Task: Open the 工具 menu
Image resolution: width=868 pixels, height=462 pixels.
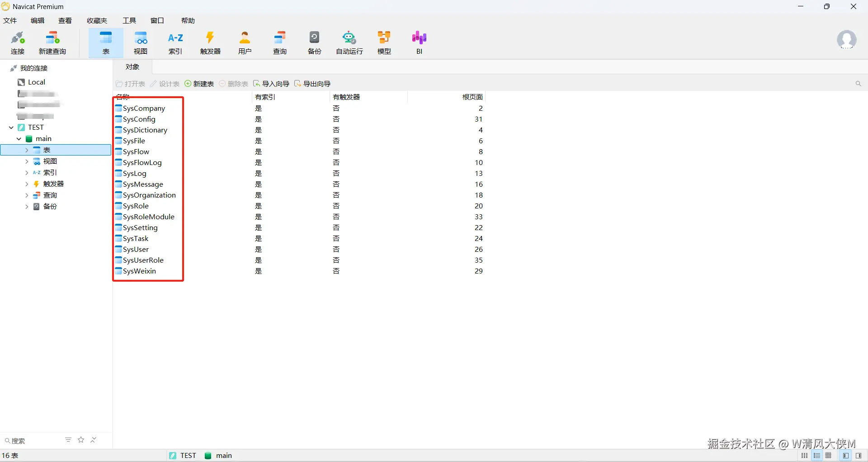Action: coord(129,21)
